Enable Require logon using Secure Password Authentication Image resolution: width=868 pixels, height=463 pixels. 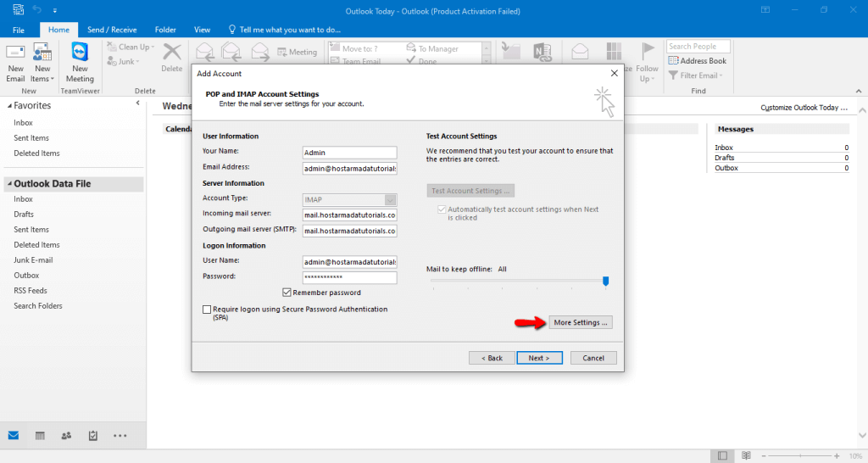(x=207, y=310)
